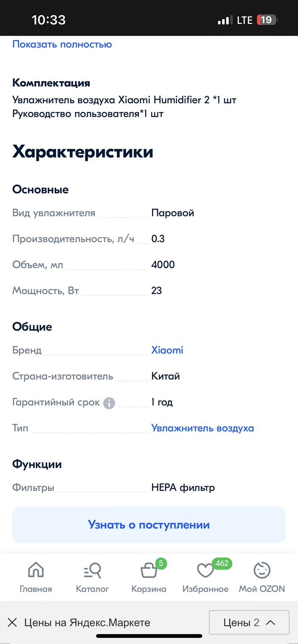Image resolution: width=298 pixels, height=644 pixels.
Task: Open the Мой OZON face icon
Action: (x=262, y=570)
